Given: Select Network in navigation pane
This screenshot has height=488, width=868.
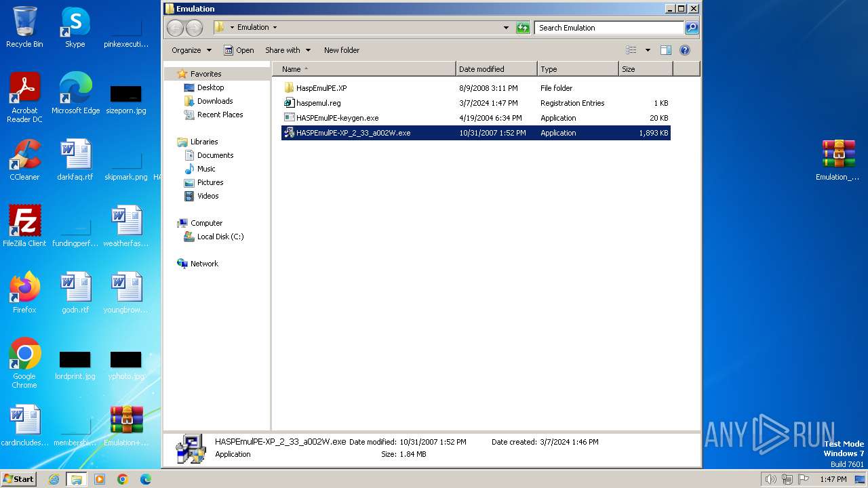Looking at the screenshot, I should click(204, 264).
